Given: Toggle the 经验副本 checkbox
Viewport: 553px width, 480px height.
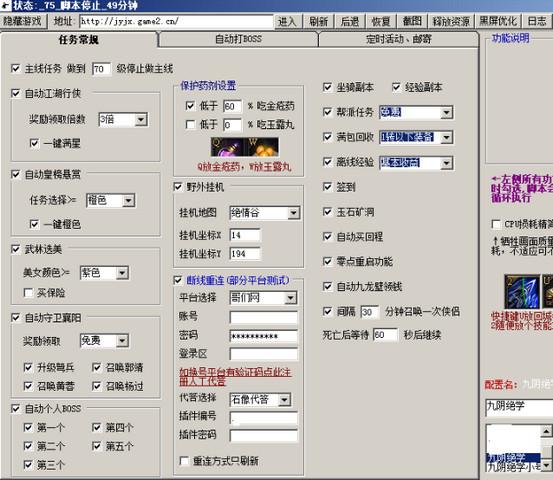Looking at the screenshot, I should tap(396, 87).
